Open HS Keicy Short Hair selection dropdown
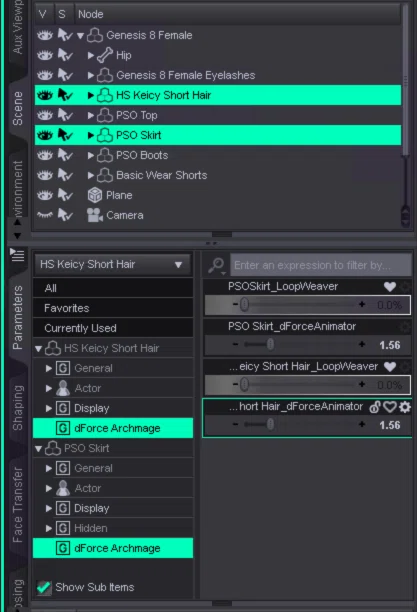 113,265
